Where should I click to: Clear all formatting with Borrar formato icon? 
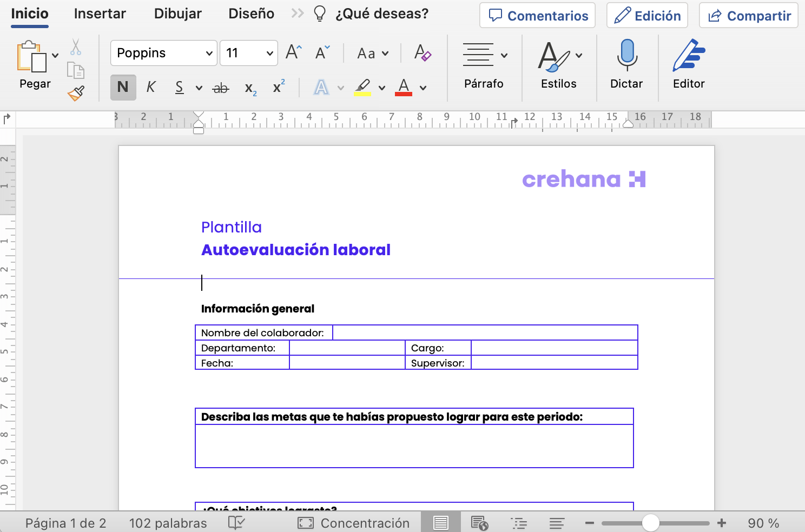423,53
